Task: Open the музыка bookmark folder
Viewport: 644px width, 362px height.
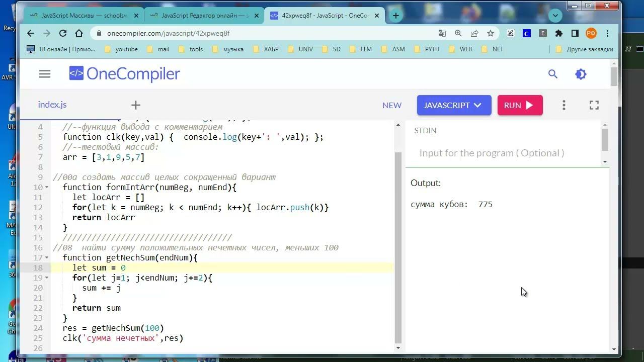Action: [228, 49]
